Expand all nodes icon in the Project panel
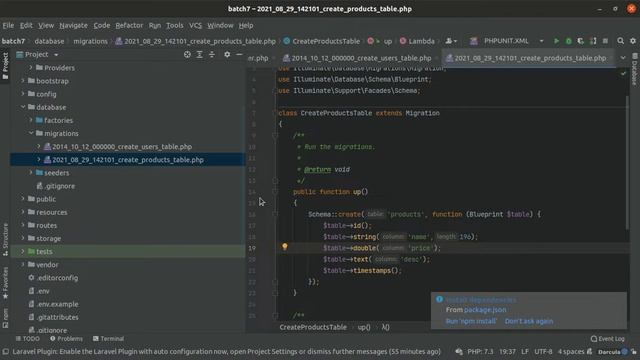The height and width of the screenshot is (360, 640). (x=200, y=54)
